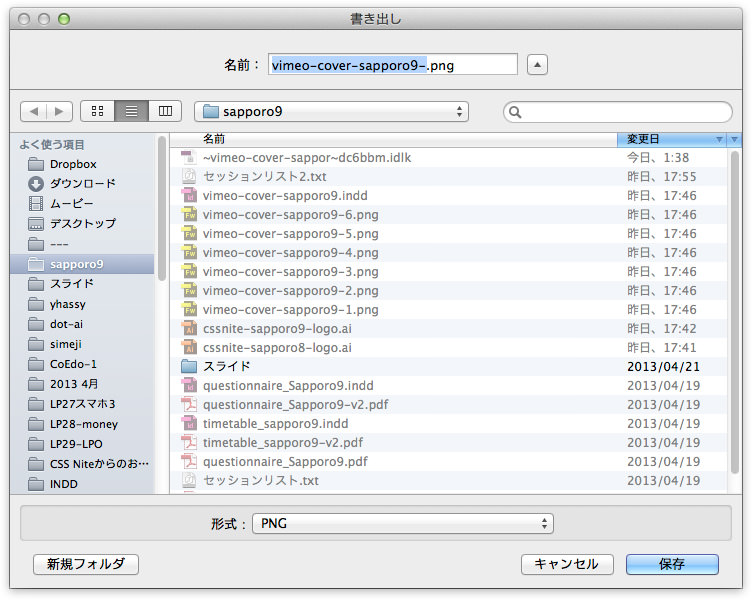Select questionnaire_Sapporo9.indd file
Screen dimensions: 752x600
click(x=448, y=386)
